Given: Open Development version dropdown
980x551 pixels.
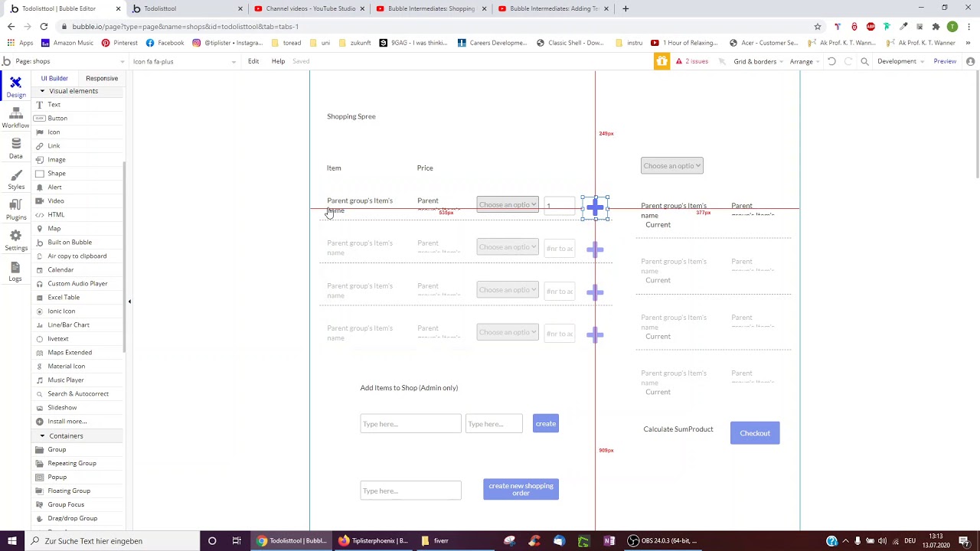Looking at the screenshot, I should (900, 61).
